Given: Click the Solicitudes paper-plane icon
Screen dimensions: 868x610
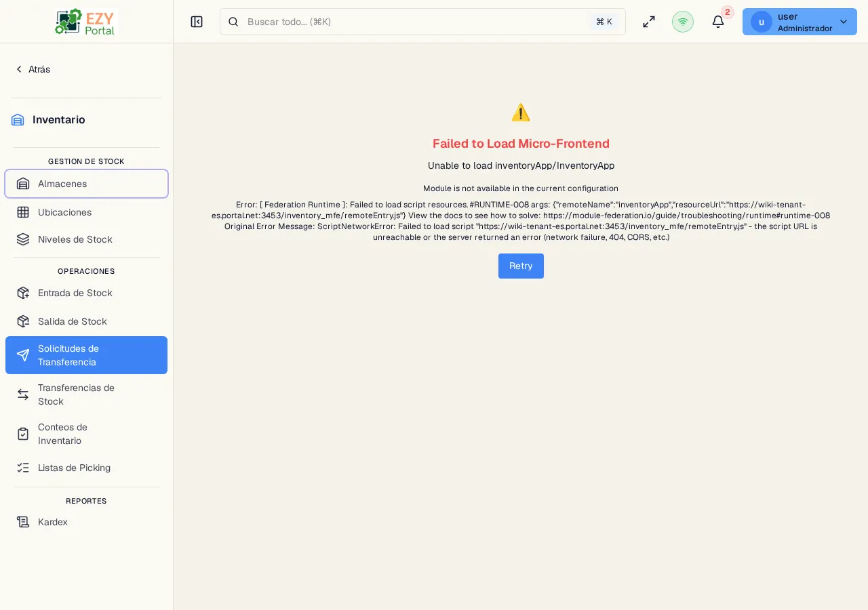Looking at the screenshot, I should 23,355.
